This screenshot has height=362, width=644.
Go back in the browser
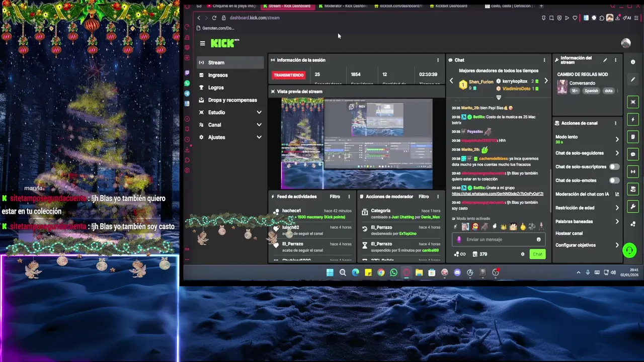click(199, 18)
